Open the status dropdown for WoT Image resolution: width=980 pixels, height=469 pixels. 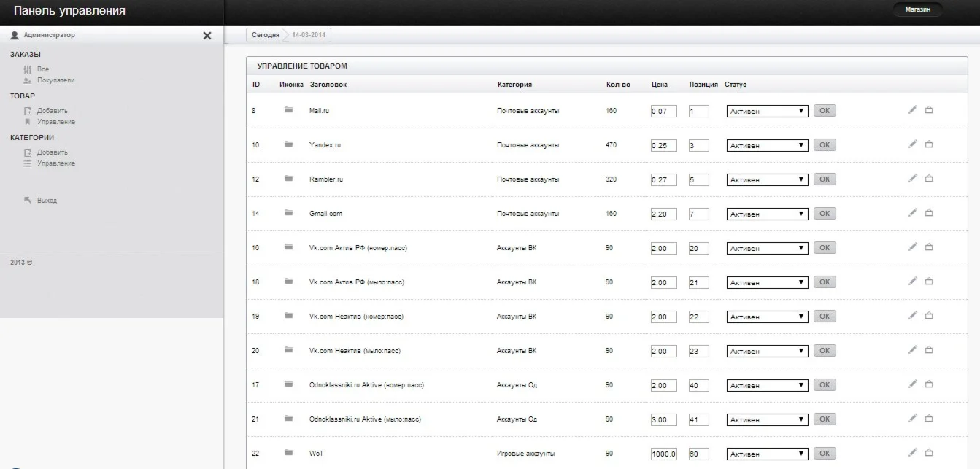[x=767, y=454]
